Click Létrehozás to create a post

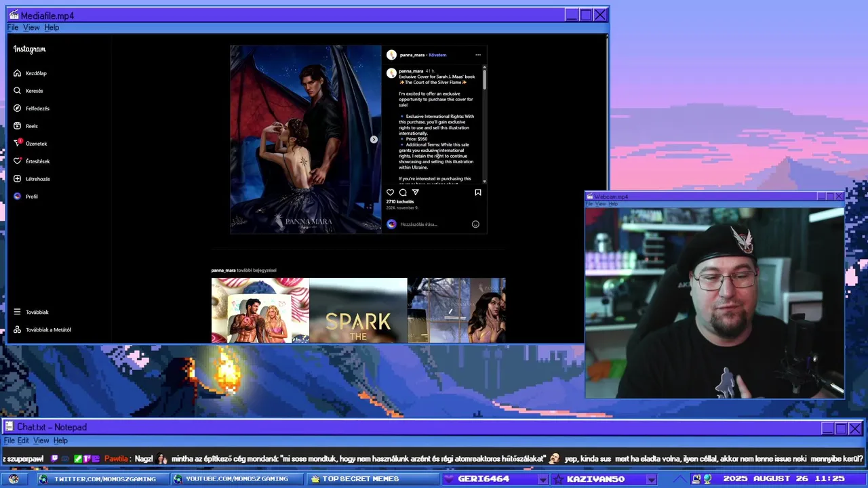[31, 179]
